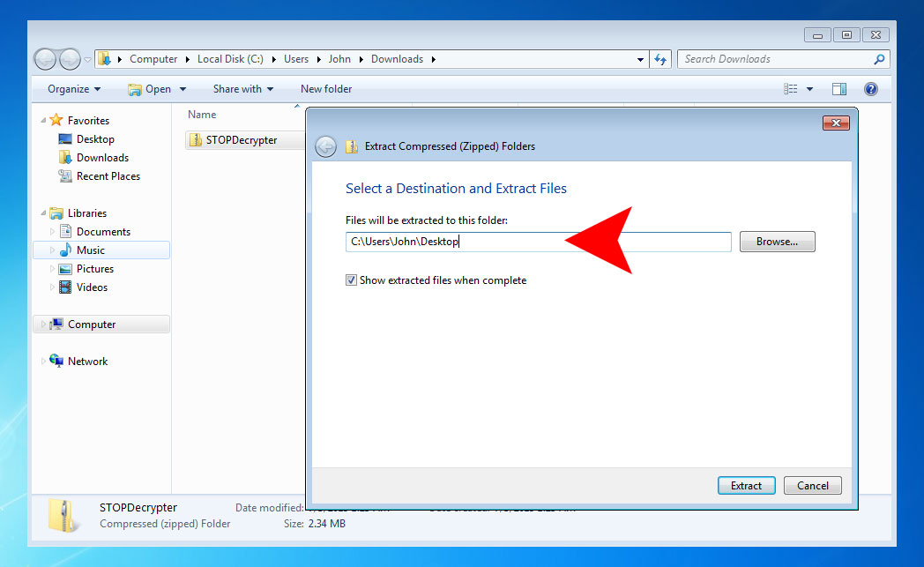Open the Organize dropdown menu
The image size is (924, 567).
[74, 89]
